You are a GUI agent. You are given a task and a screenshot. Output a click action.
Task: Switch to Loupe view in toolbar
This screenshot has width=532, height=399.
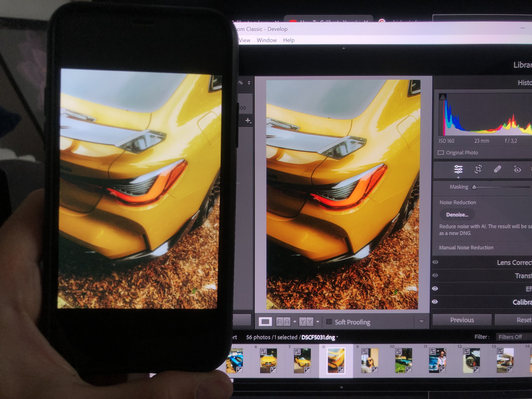(265, 322)
